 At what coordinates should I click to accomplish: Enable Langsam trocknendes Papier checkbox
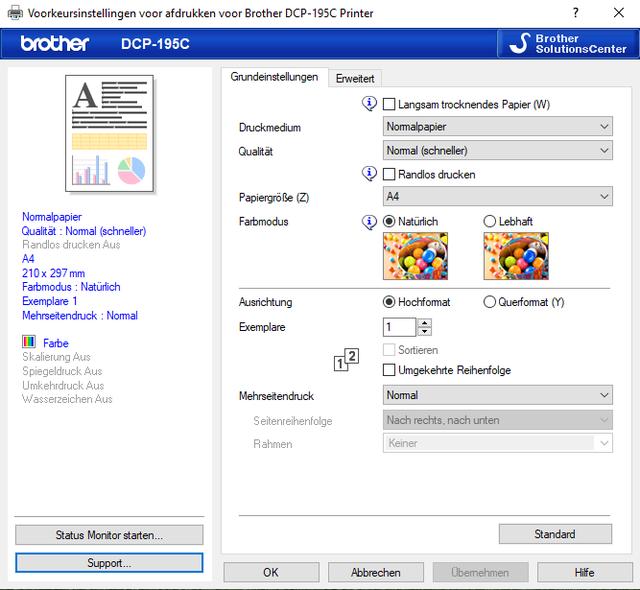pos(390,104)
